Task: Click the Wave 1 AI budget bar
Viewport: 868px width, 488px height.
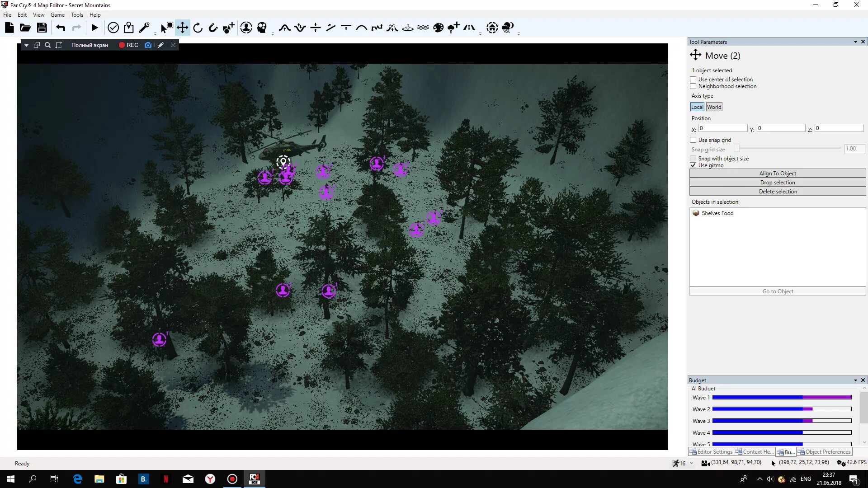Action: pos(782,398)
